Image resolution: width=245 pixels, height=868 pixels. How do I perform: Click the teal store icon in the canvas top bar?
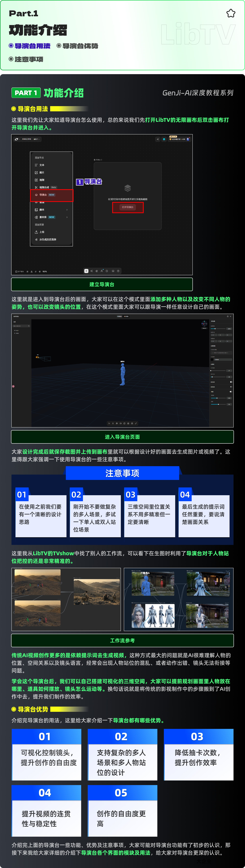(164, 139)
